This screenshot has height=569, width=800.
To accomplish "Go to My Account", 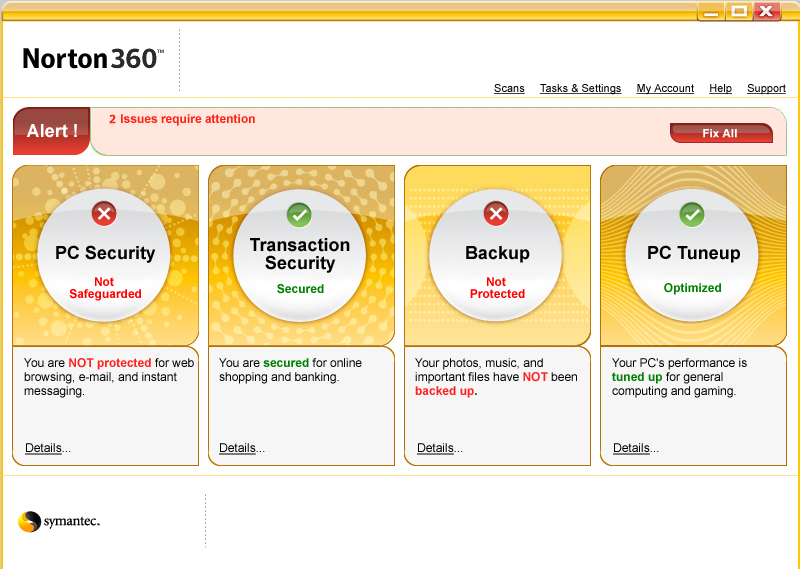I will click(x=665, y=88).
